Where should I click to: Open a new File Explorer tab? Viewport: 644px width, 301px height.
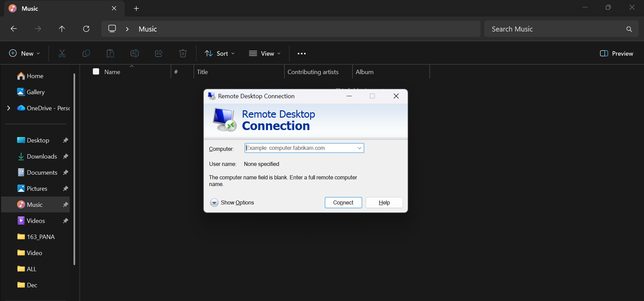coord(136,9)
